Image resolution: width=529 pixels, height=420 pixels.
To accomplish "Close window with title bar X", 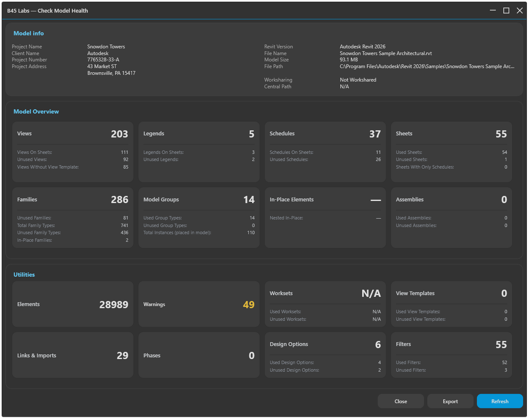I will 520,11.
